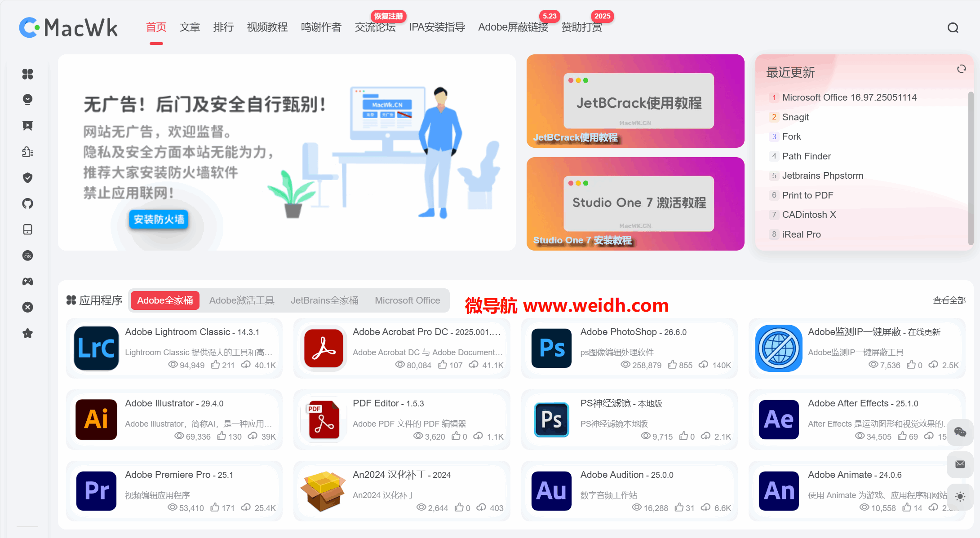Click the email envelope floating icon
The image size is (980, 538).
(960, 464)
